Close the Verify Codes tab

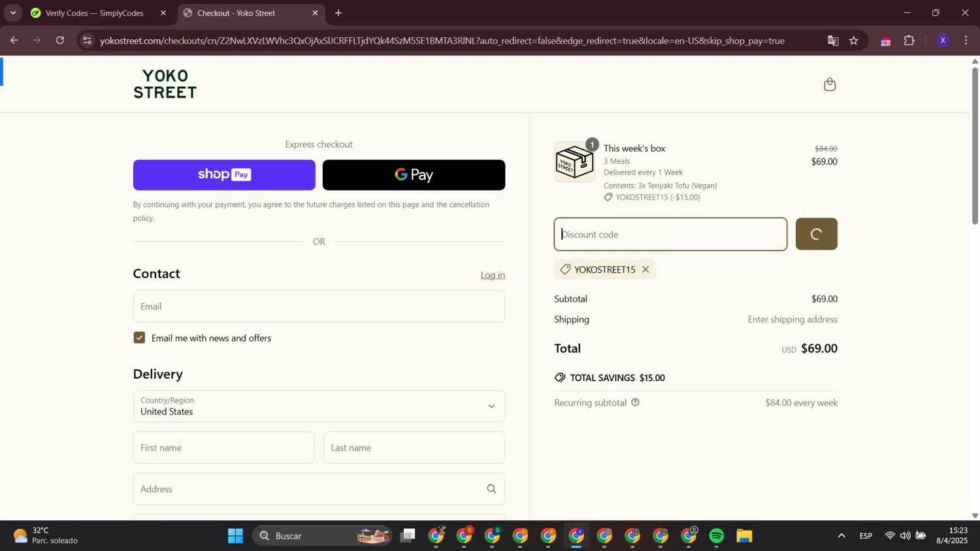pyautogui.click(x=163, y=13)
